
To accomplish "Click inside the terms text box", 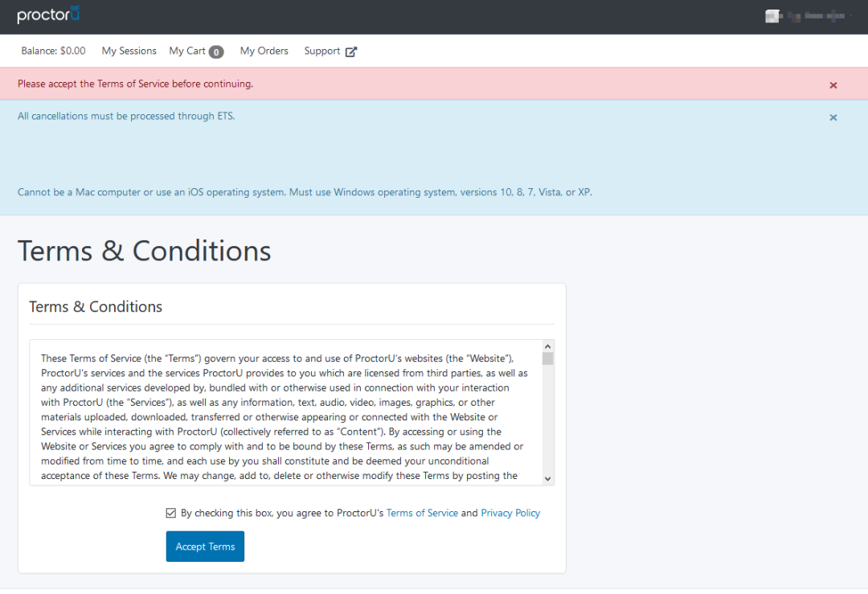I will pyautogui.click(x=285, y=412).
